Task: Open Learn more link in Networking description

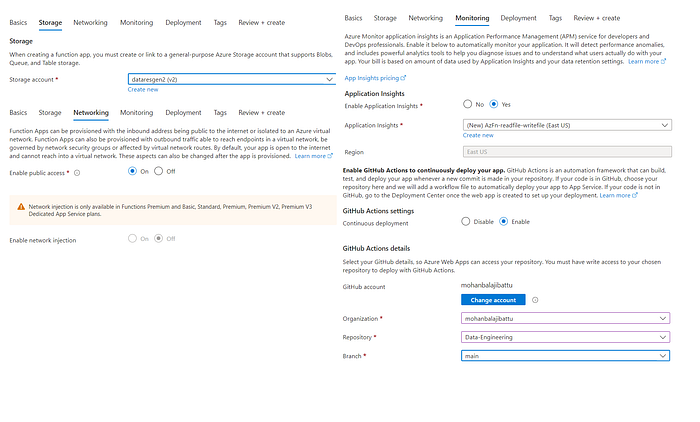Action: click(x=313, y=156)
